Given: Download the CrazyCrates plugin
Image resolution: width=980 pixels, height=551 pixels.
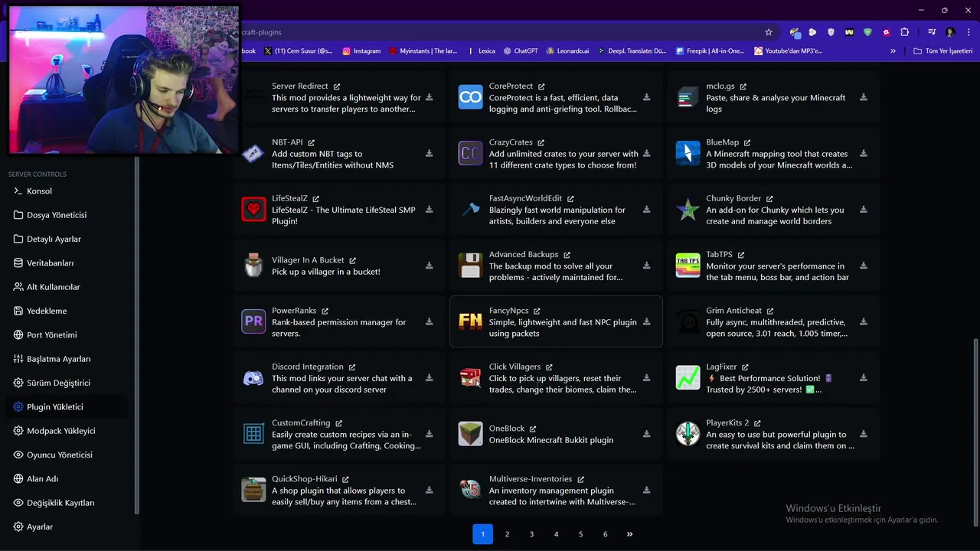Looking at the screenshot, I should tap(647, 153).
